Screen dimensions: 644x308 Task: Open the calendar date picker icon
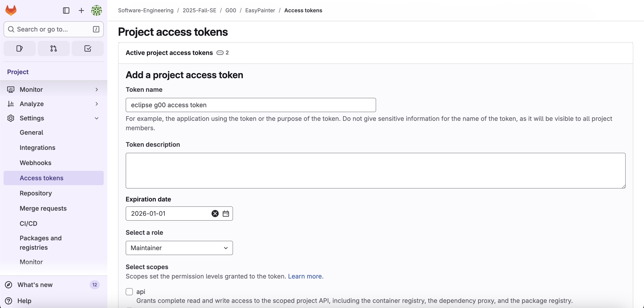click(x=226, y=214)
